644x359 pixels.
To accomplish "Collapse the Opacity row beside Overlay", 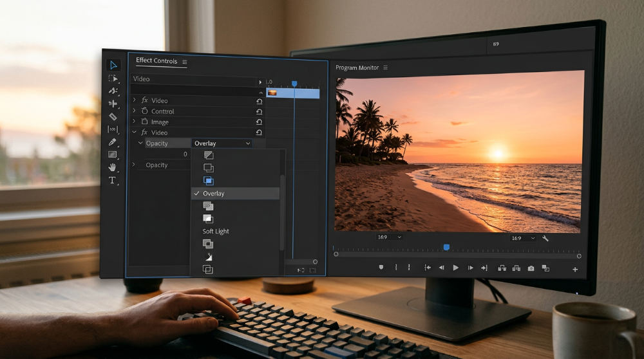I will click(x=140, y=143).
